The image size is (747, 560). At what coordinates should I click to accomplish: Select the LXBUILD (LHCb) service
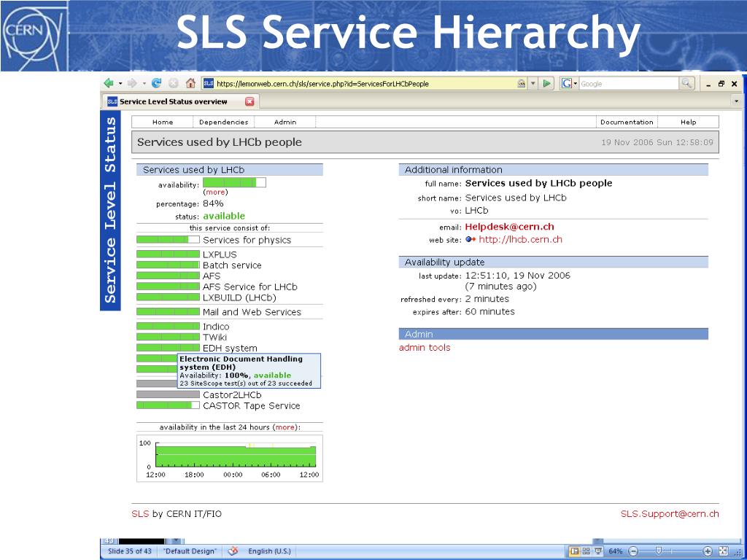click(239, 297)
